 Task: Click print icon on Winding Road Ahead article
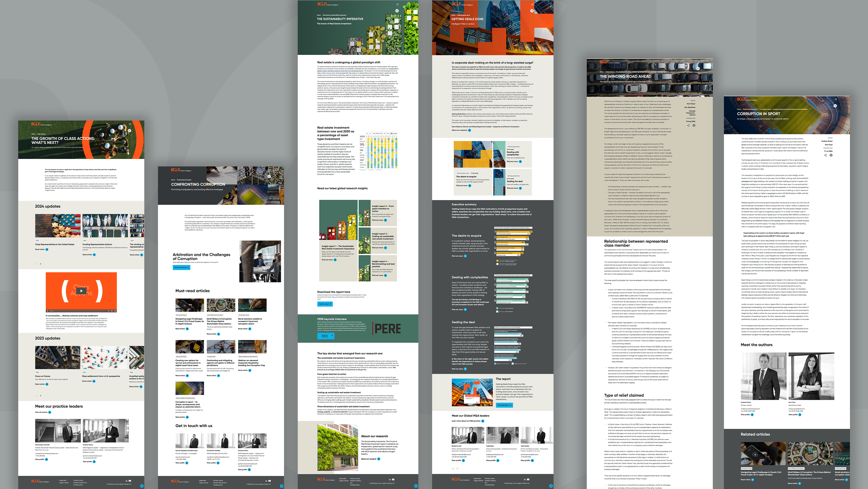694,125
